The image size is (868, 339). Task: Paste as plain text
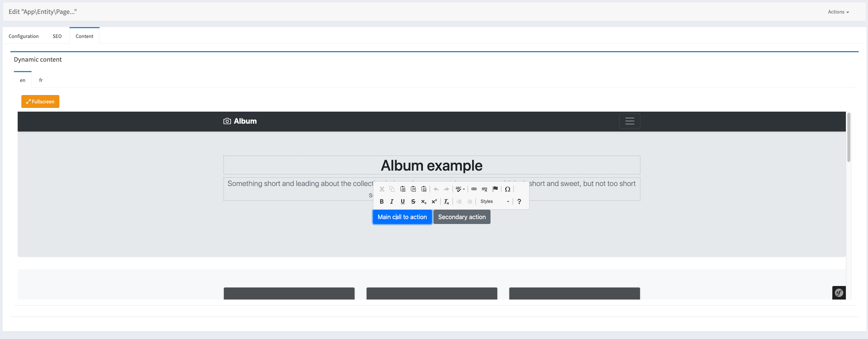[x=413, y=189]
